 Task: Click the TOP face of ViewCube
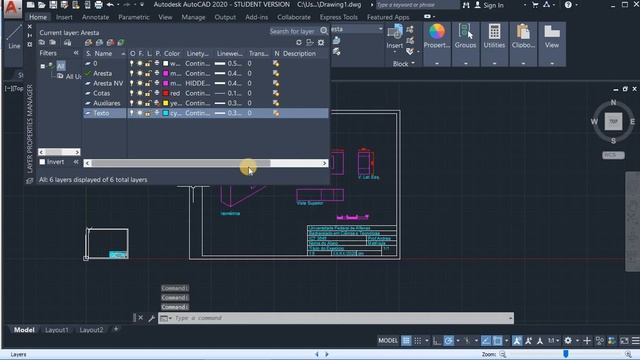pyautogui.click(x=613, y=122)
